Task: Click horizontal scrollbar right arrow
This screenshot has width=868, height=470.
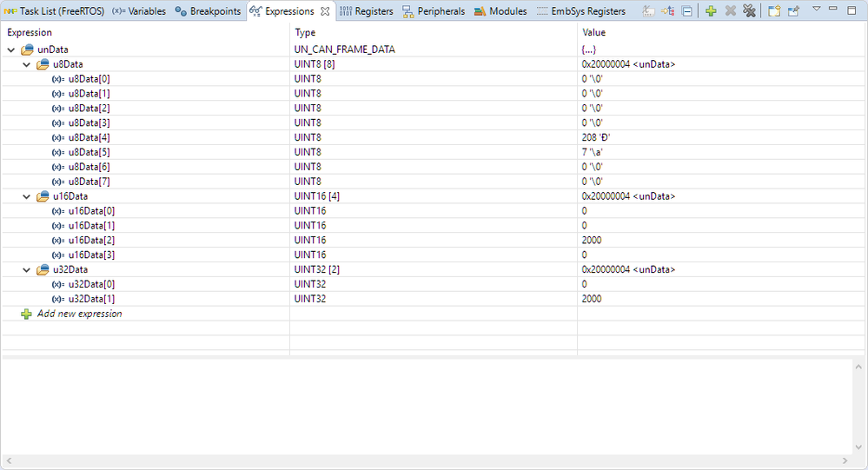Action: click(x=845, y=460)
